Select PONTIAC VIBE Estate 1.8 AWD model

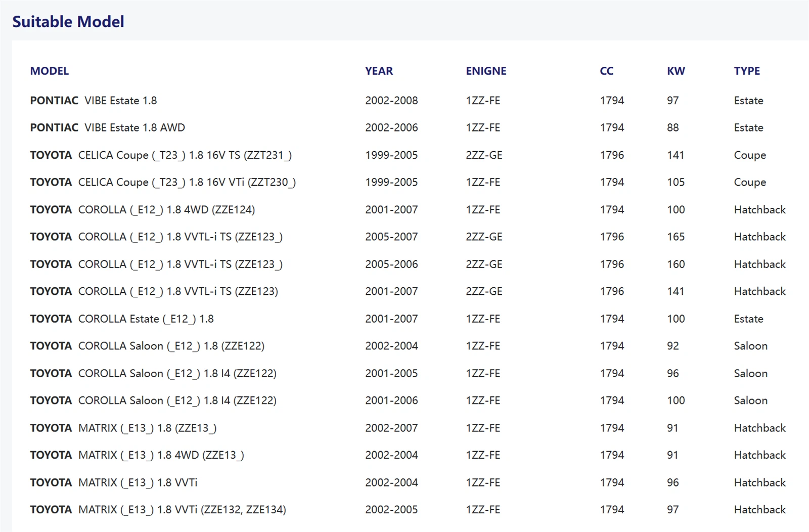click(108, 128)
